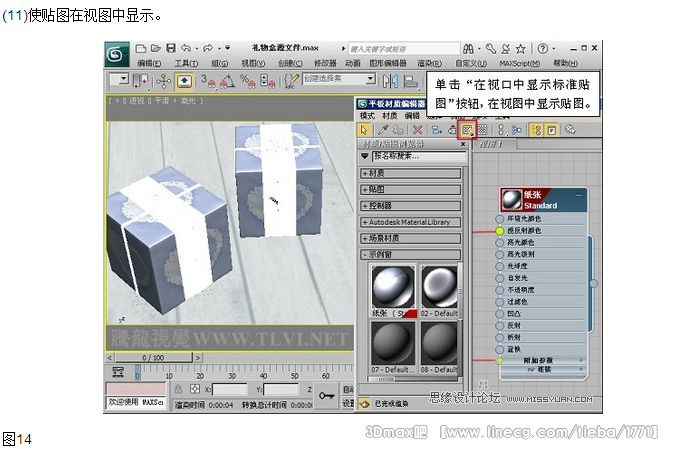Screen dimensions: 687x449
Task: Toggle the 3D snaps icon
Action: tap(209, 81)
